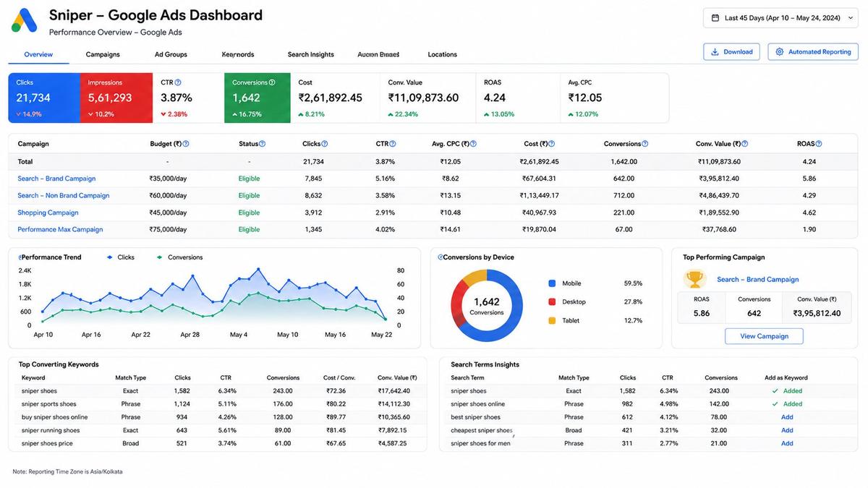Open the Ad Groups tab
Image resolution: width=868 pixels, height=488 pixels.
coord(171,54)
